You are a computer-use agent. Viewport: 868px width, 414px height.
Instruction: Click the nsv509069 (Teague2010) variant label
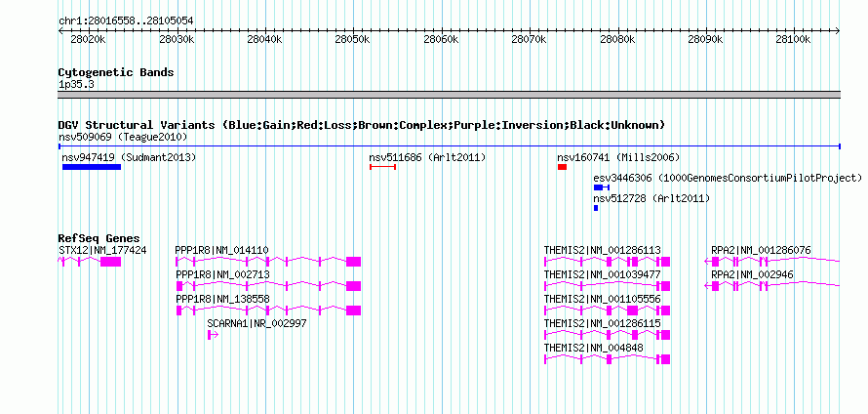[x=123, y=137]
